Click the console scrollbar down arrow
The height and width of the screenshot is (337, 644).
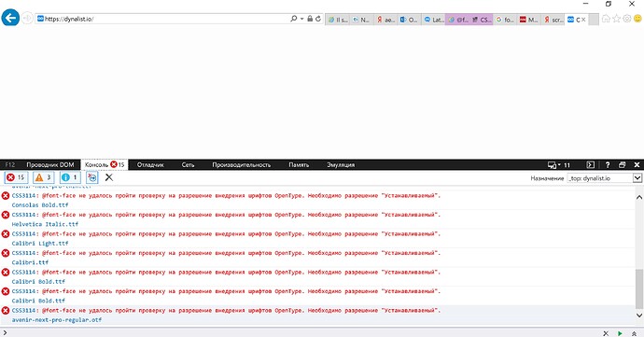point(639,316)
